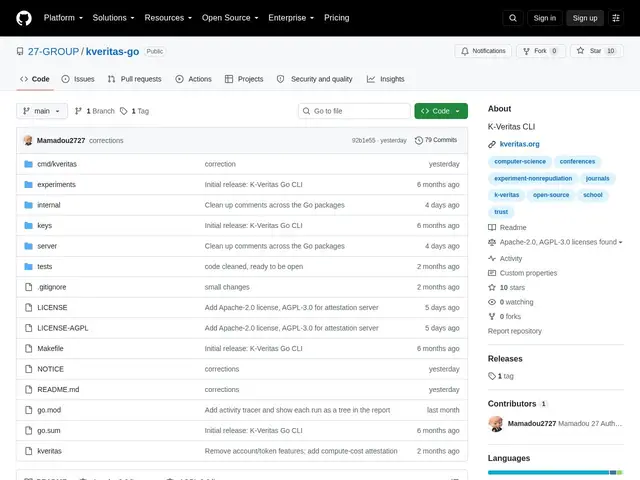Expand the Solutions menu
Screen dimensions: 640x480
coord(113,18)
